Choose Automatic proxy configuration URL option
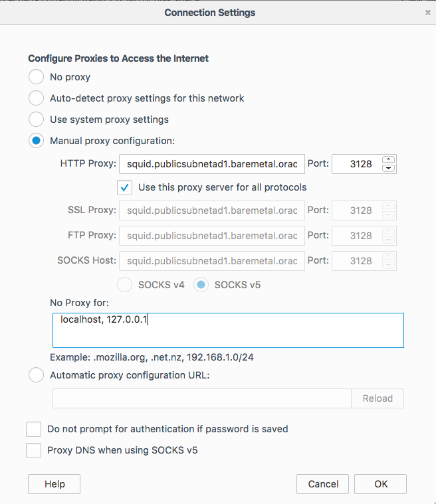Screen dimensions: 436x504 tap(36, 375)
